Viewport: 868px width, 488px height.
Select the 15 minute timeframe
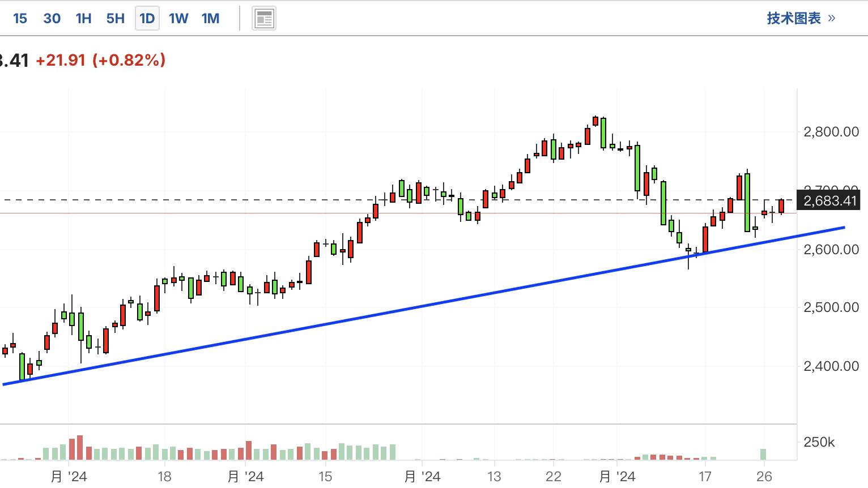(x=20, y=19)
